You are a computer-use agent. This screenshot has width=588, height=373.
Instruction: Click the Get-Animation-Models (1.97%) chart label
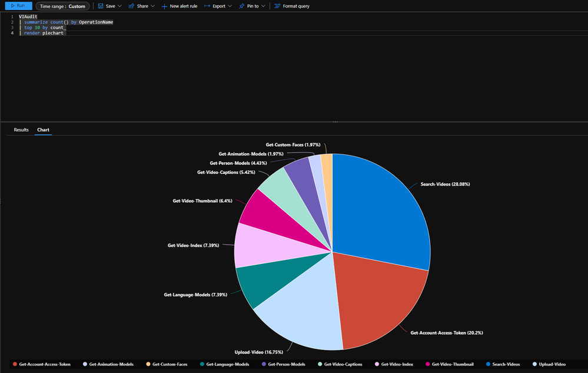(x=251, y=154)
